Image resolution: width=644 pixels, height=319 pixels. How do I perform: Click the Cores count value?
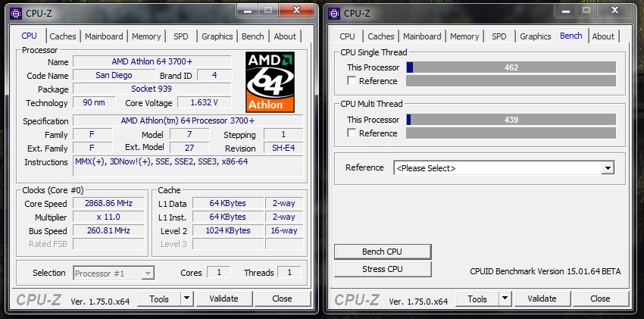coord(219,272)
